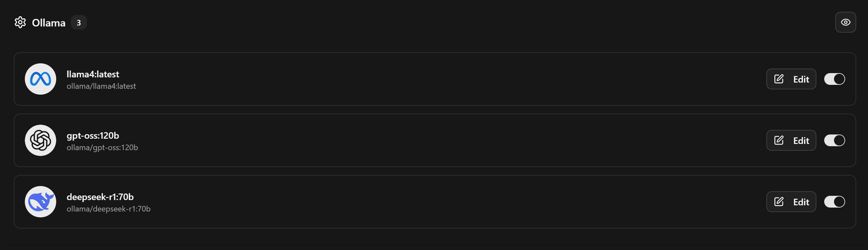Screen dimensions: 868x250
Task: Click the model count badge showing 3
Action: [x=79, y=23]
